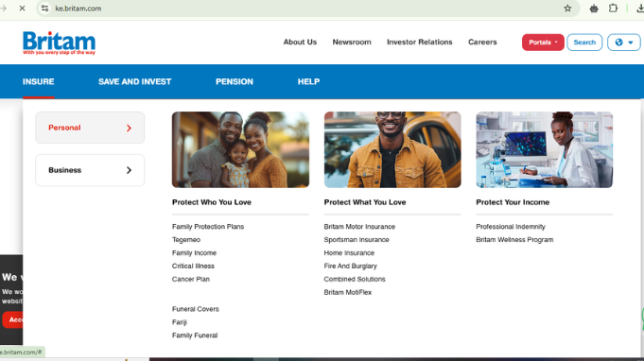Screen dimensions: 644x361
Task: Open Britam Motor Insurance
Action: click(x=359, y=227)
